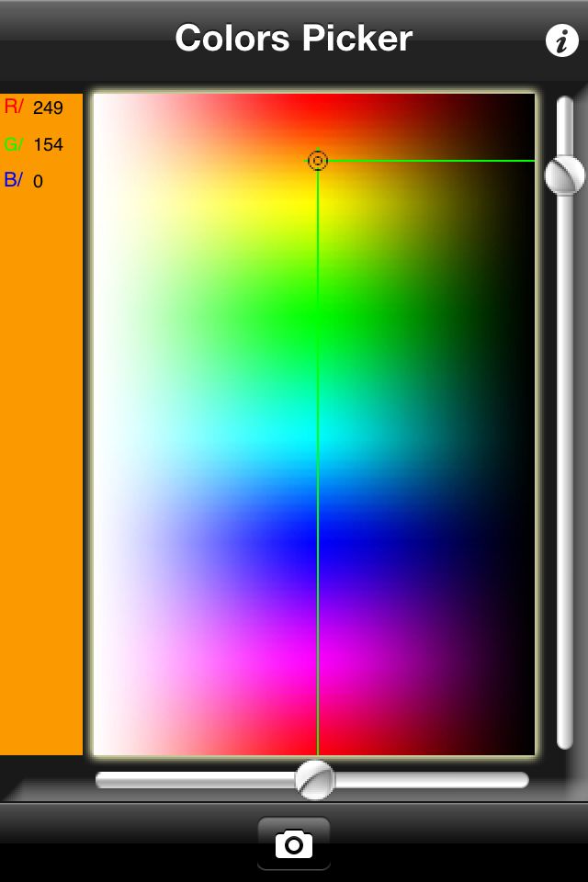This screenshot has height=882, width=588.
Task: Open the info button in header
Action: (561, 40)
